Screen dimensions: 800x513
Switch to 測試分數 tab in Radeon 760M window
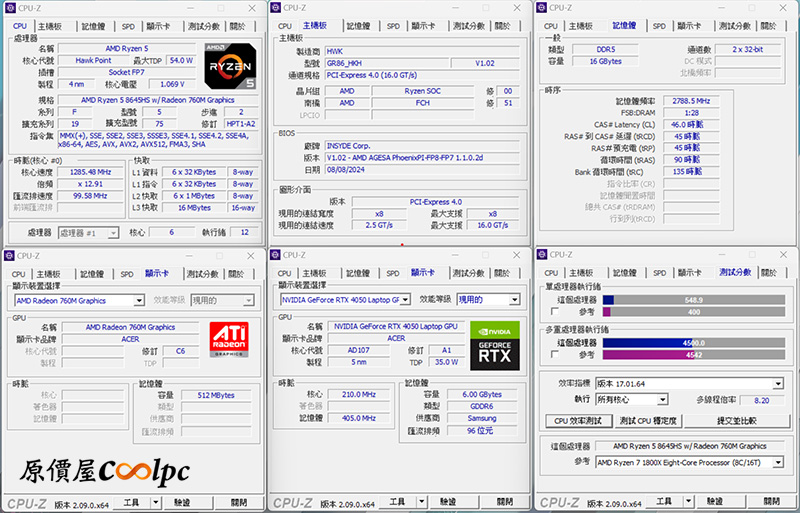pos(202,274)
